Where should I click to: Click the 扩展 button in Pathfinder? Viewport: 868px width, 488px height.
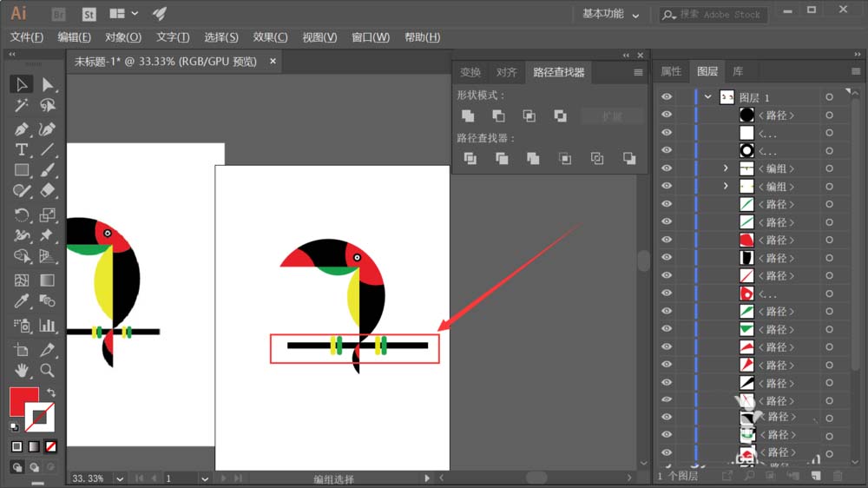tap(612, 116)
